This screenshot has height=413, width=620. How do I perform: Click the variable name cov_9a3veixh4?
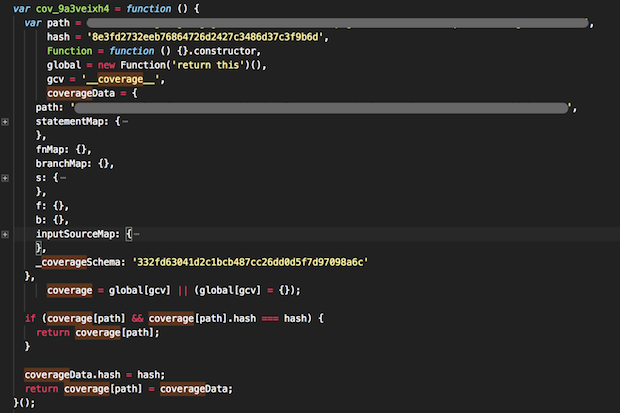(x=72, y=9)
